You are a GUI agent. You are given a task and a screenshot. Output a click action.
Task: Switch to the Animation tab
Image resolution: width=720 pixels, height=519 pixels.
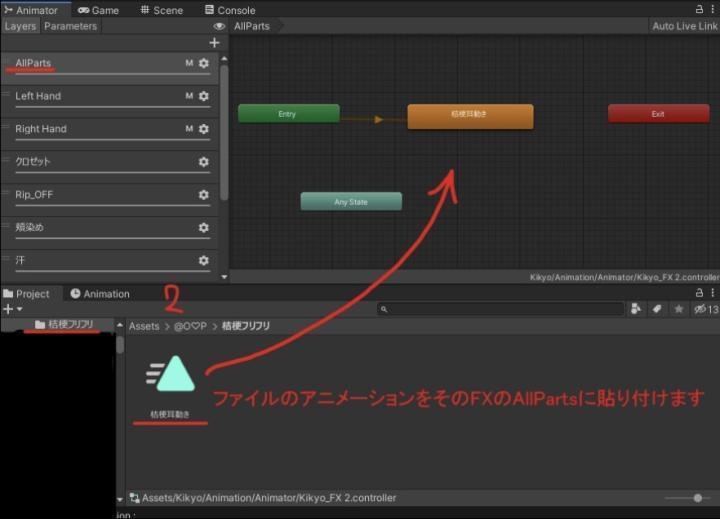pyautogui.click(x=100, y=293)
